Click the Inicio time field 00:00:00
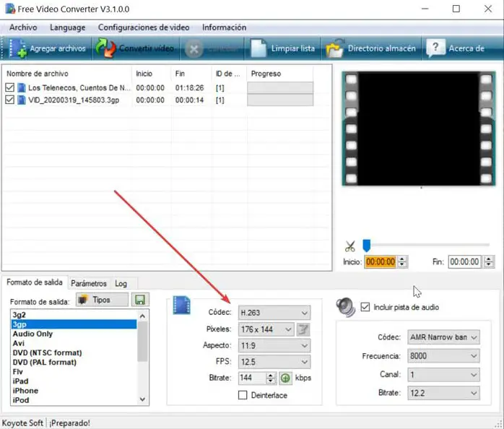504x429 pixels. click(381, 261)
